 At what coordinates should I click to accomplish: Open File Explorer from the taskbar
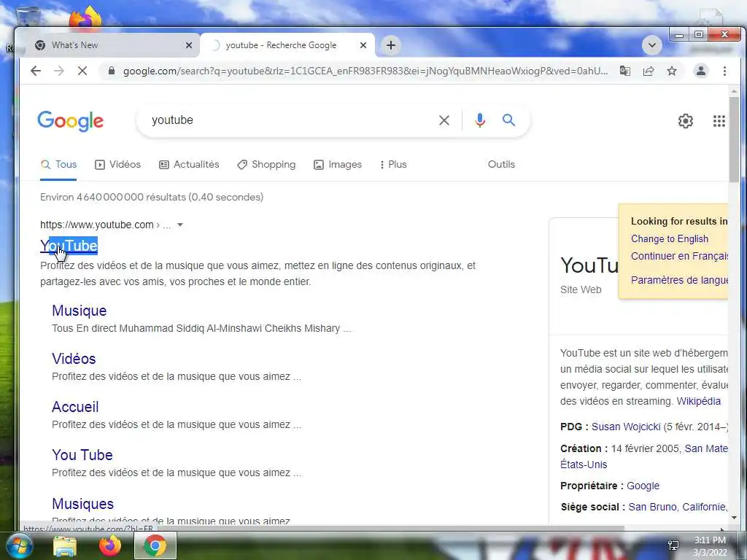coord(65,546)
